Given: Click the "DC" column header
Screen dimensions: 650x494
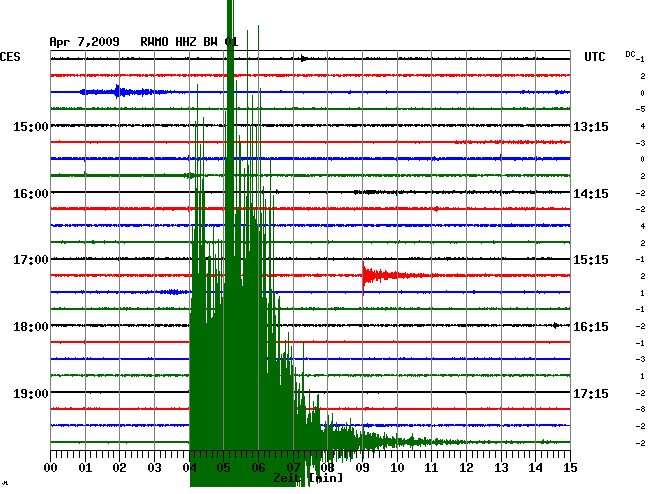Looking at the screenshot, I should [630, 54].
